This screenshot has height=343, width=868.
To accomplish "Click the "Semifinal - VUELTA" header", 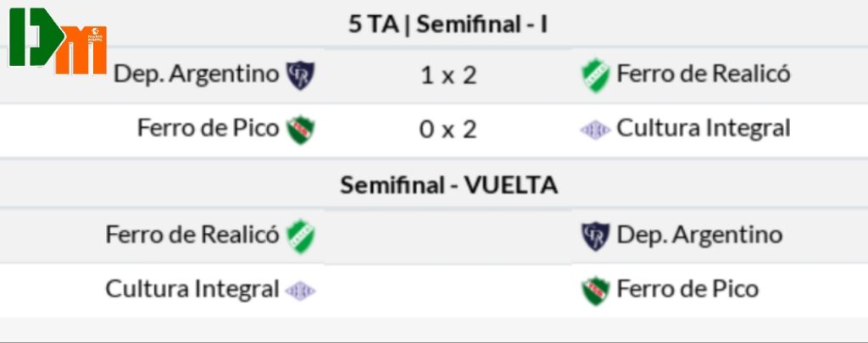I will (x=448, y=185).
